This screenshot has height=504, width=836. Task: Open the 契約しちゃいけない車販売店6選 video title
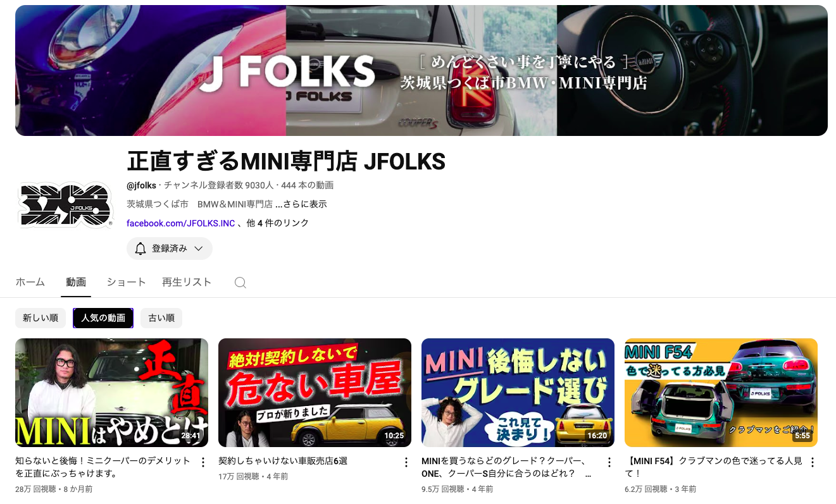coord(283,461)
